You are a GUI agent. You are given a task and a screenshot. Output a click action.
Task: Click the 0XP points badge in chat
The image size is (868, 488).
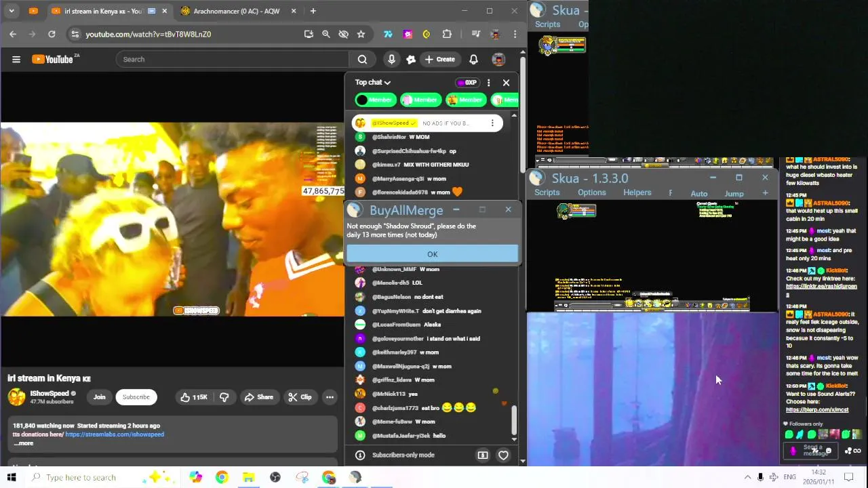pyautogui.click(x=467, y=83)
